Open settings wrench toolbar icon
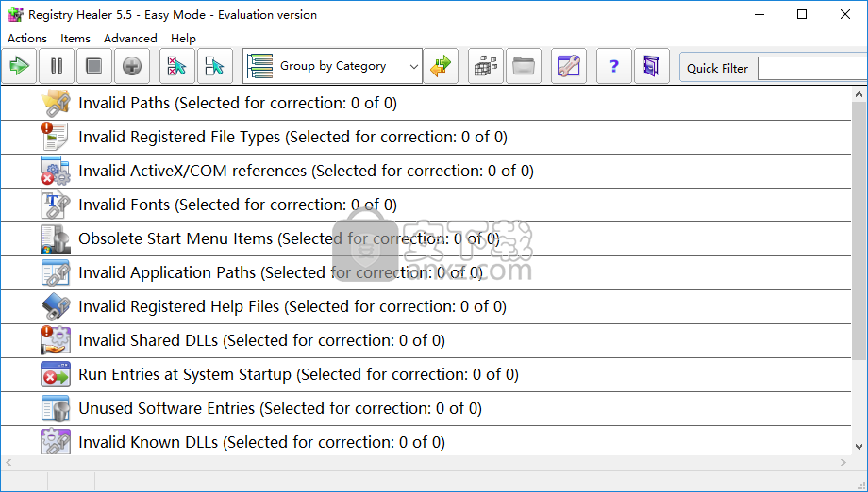868x492 pixels. click(569, 66)
